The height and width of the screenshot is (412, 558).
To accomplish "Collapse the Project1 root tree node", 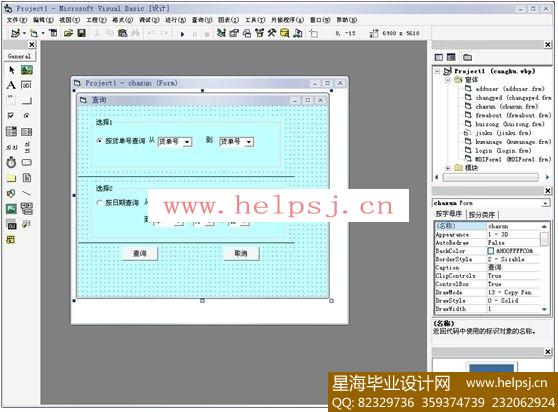I will click(x=437, y=72).
